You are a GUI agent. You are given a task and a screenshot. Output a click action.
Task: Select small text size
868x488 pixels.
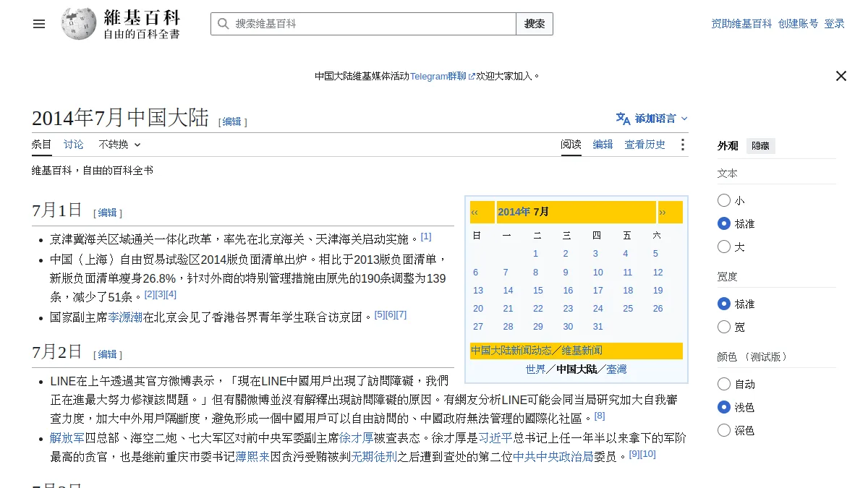click(724, 200)
